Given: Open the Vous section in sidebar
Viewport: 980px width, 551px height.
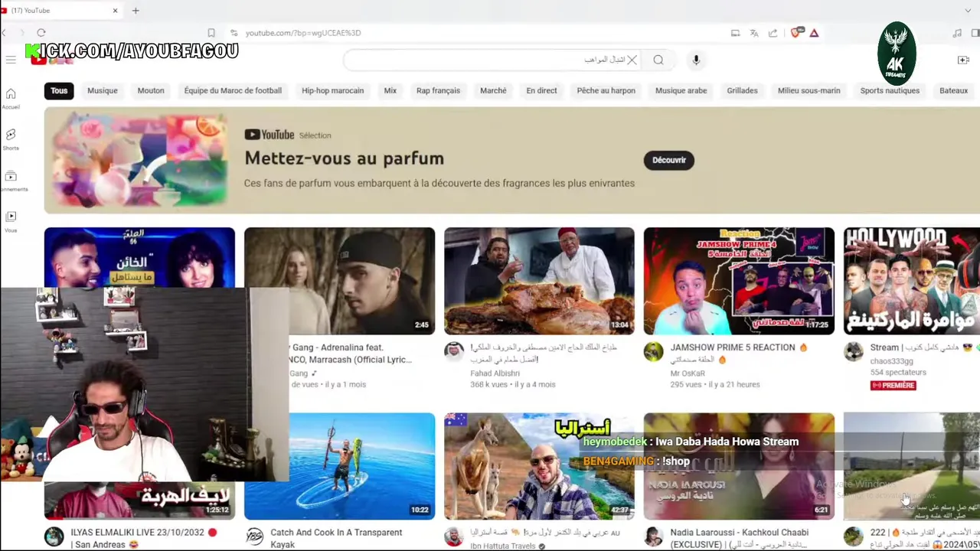Looking at the screenshot, I should (11, 221).
